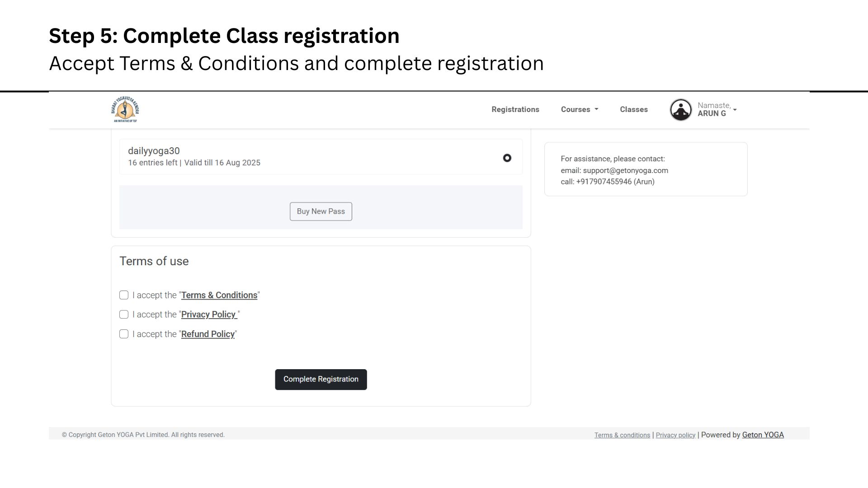The image size is (868, 488).
Task: Open the Namaste ARUN G account dropdown
Action: tap(717, 109)
